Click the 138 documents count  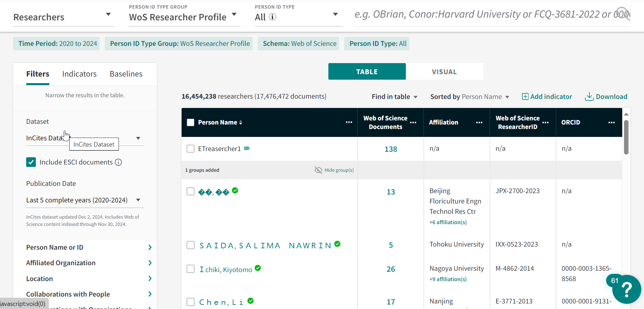coord(391,149)
